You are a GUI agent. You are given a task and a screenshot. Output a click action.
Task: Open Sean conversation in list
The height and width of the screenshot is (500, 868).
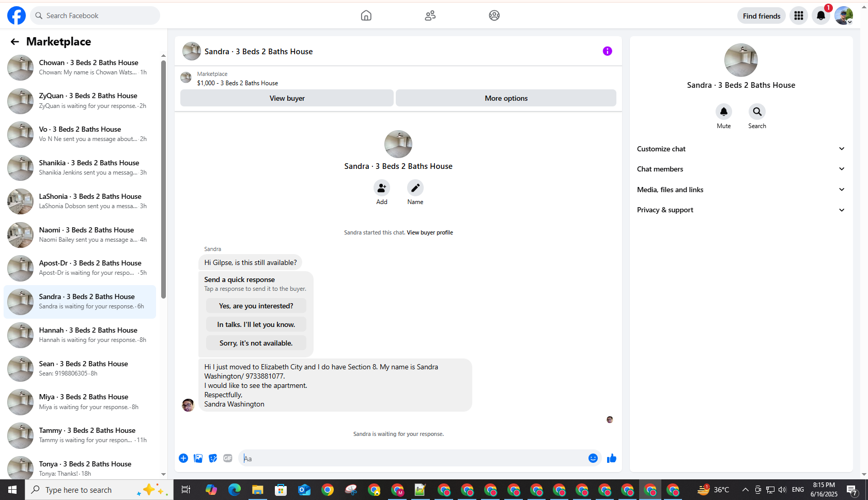tap(80, 369)
